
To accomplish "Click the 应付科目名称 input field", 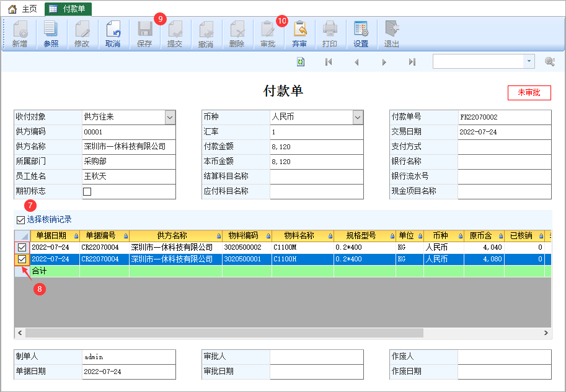I will point(316,191).
